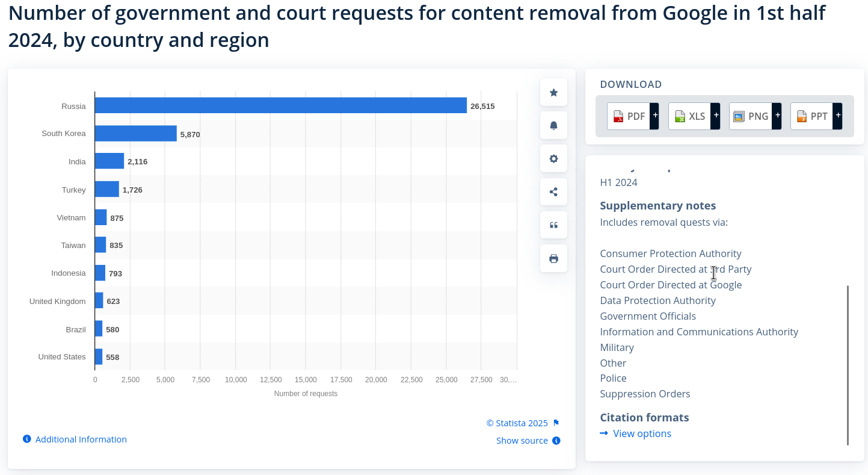Click the India bar in the chart
Image resolution: width=868 pixels, height=475 pixels.
(109, 161)
